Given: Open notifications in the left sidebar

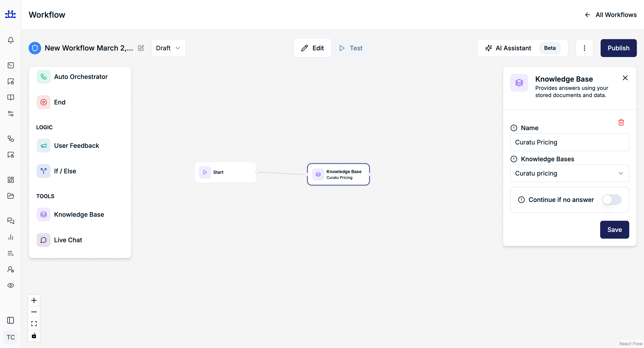Looking at the screenshot, I should [11, 40].
